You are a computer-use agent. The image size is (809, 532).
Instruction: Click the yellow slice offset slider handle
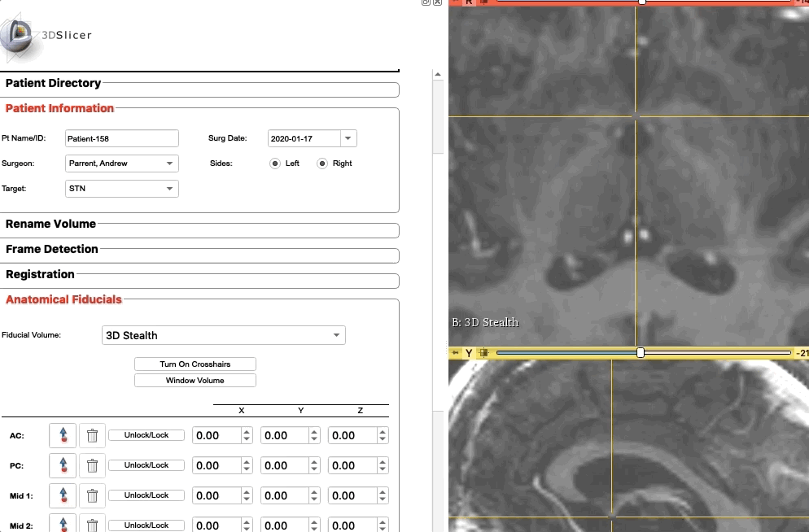coord(641,353)
